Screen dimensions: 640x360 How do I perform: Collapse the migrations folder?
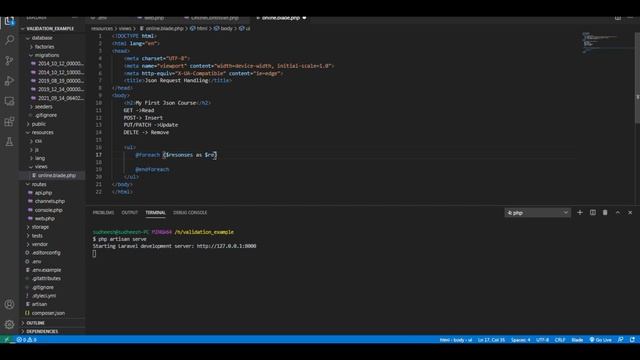47,55
